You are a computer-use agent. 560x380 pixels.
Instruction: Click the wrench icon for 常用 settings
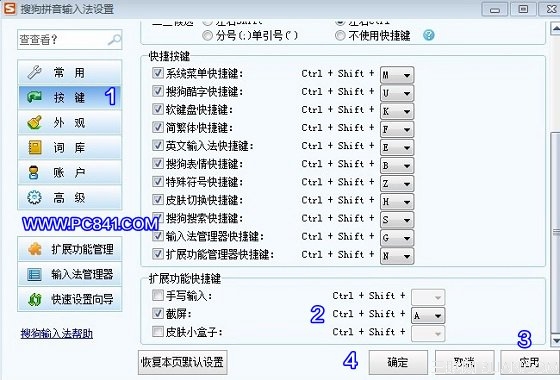pyautogui.click(x=35, y=72)
